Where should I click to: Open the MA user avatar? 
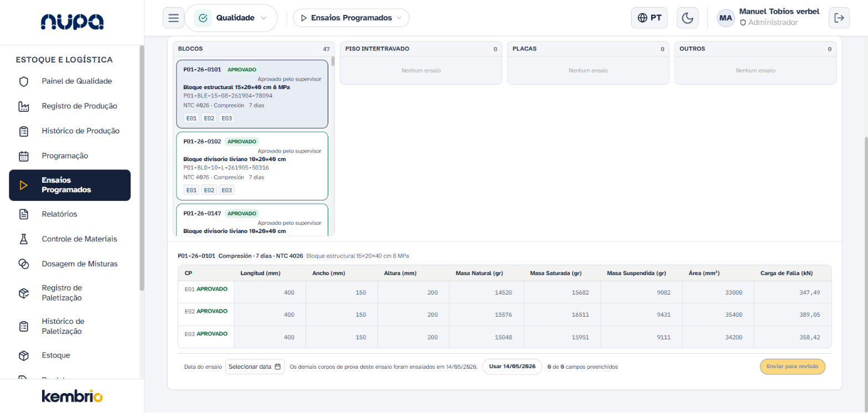pyautogui.click(x=726, y=18)
